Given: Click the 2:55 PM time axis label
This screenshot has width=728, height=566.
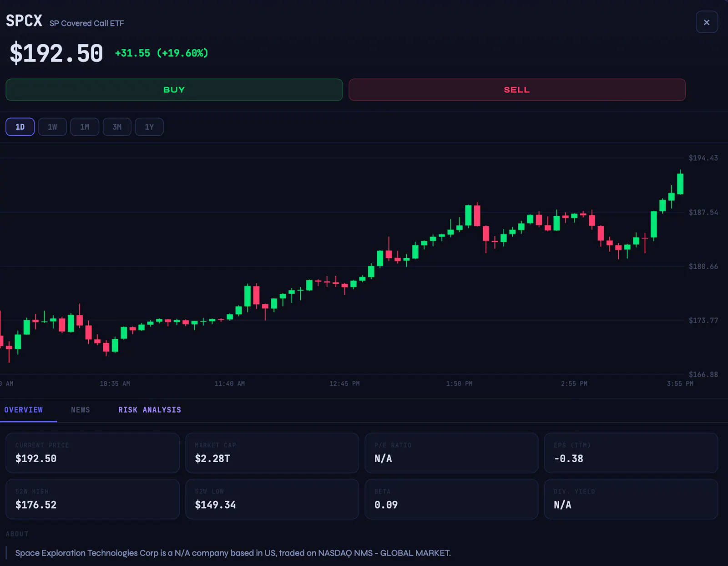Looking at the screenshot, I should [x=574, y=384].
